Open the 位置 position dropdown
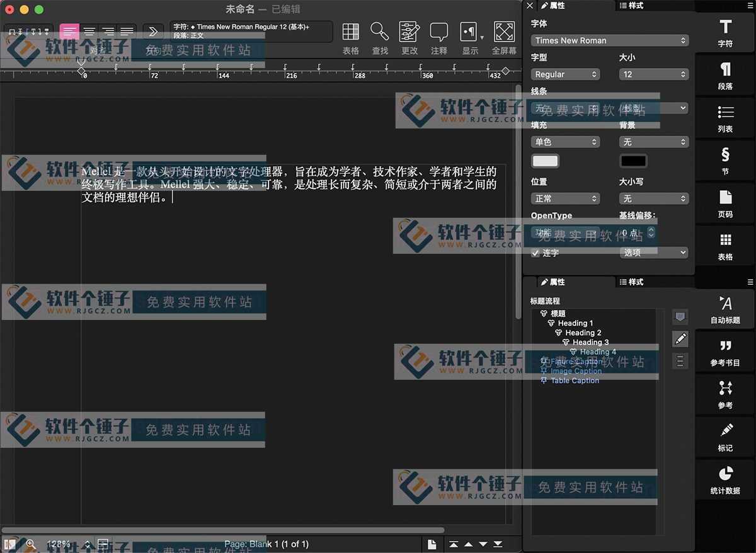The width and height of the screenshot is (756, 553). (x=566, y=198)
